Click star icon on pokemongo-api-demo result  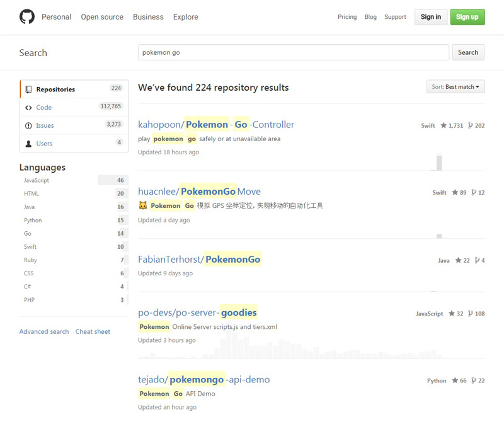pos(455,381)
